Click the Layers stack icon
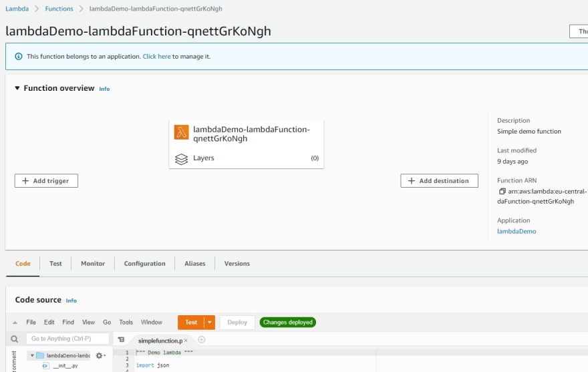This screenshot has height=372, width=588. (x=182, y=159)
